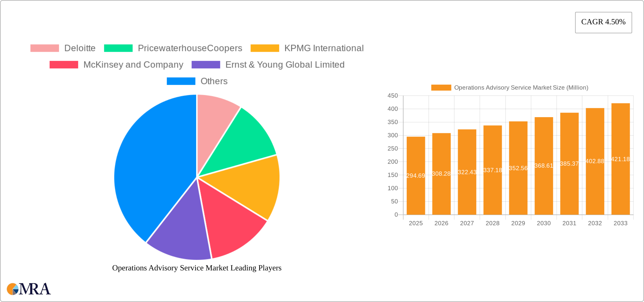The image size is (644, 302).
Task: Click the Operations Advisory Service Market Leading Players caption
Action: [x=197, y=268]
